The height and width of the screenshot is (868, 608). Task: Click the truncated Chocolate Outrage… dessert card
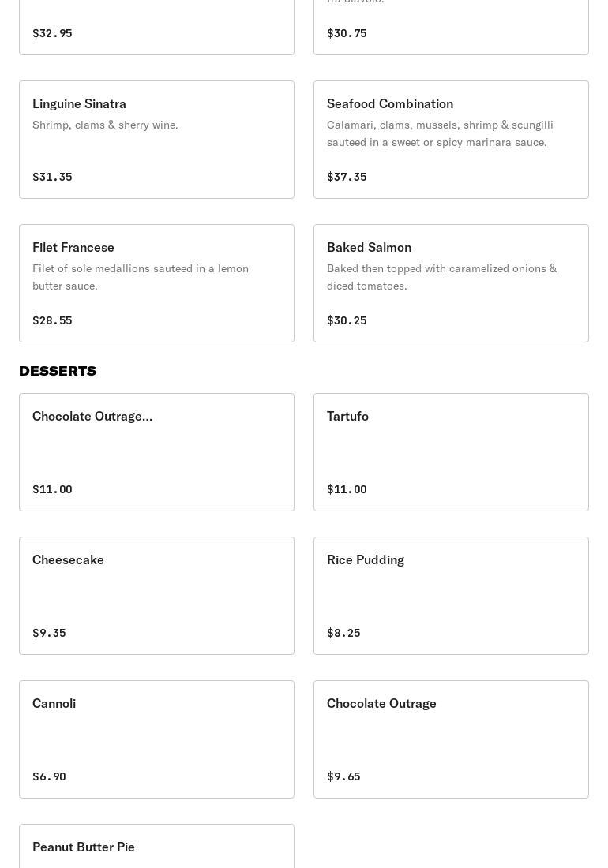156,452
